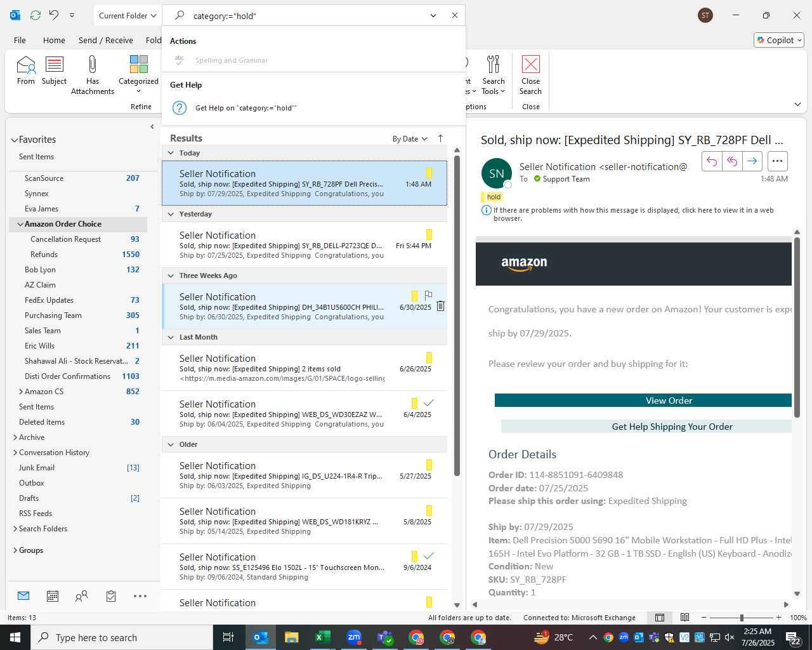
Task: Switch to Calendar view icon
Action: point(53,596)
